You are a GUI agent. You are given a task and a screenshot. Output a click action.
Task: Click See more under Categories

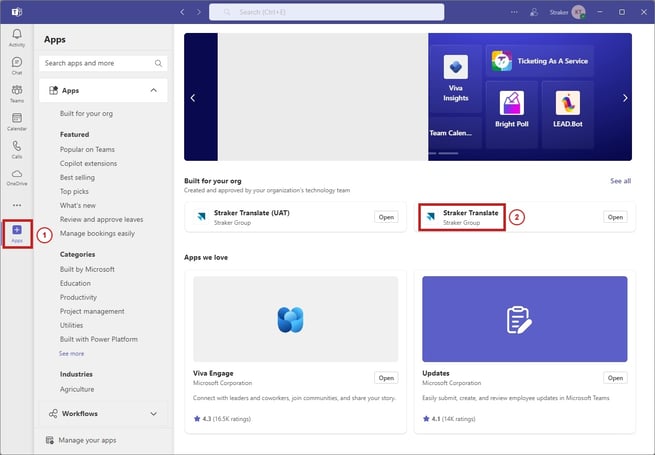71,353
